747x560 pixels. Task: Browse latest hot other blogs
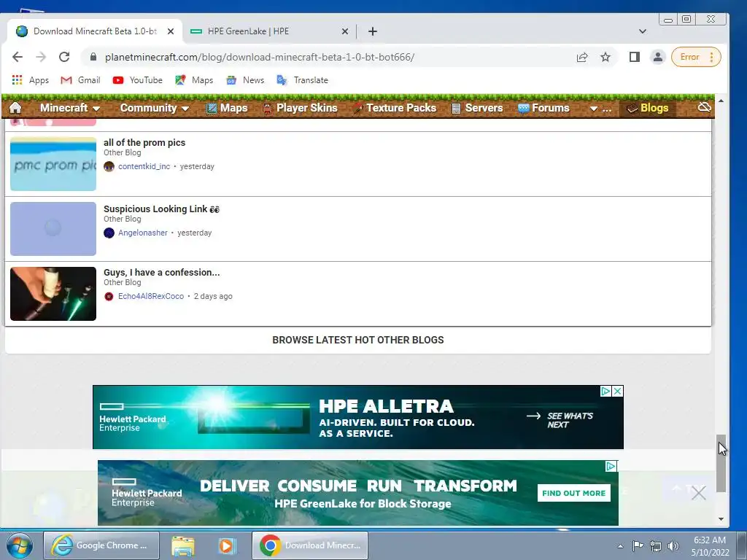357,340
